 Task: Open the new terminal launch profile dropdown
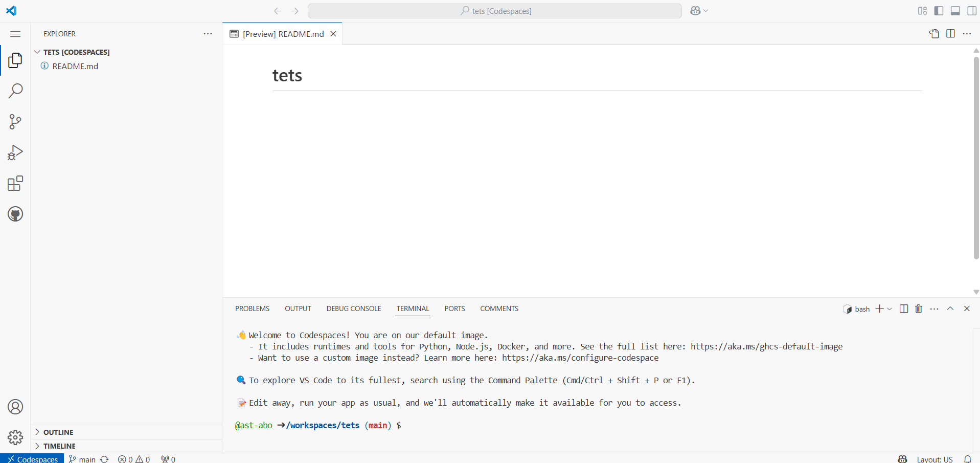coord(890,309)
